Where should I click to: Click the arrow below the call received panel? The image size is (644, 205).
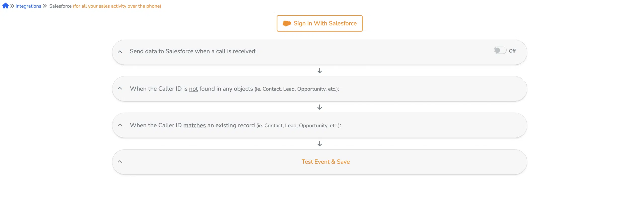(x=320, y=71)
